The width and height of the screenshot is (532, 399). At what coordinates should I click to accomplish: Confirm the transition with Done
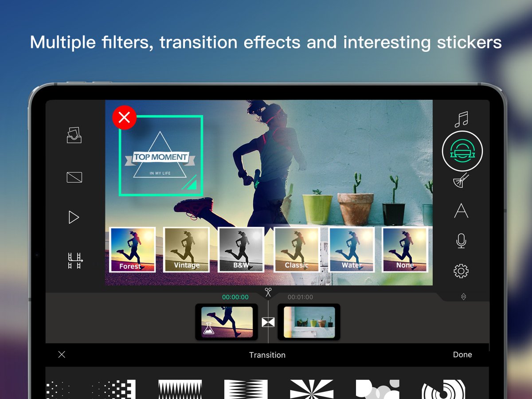pyautogui.click(x=462, y=355)
